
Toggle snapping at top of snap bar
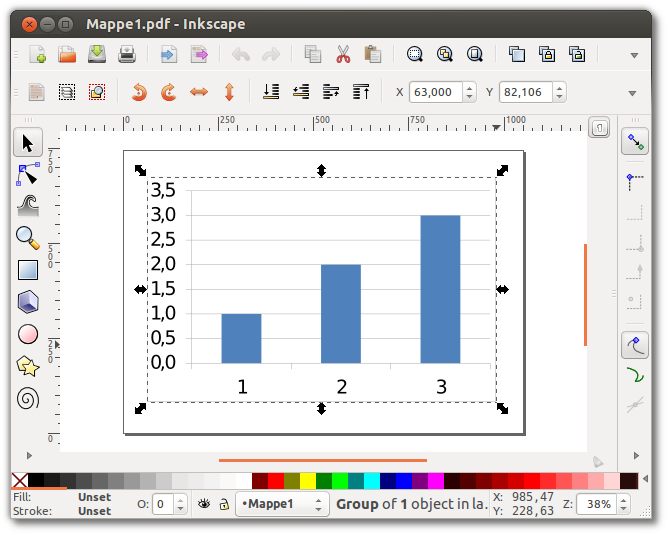(x=634, y=143)
